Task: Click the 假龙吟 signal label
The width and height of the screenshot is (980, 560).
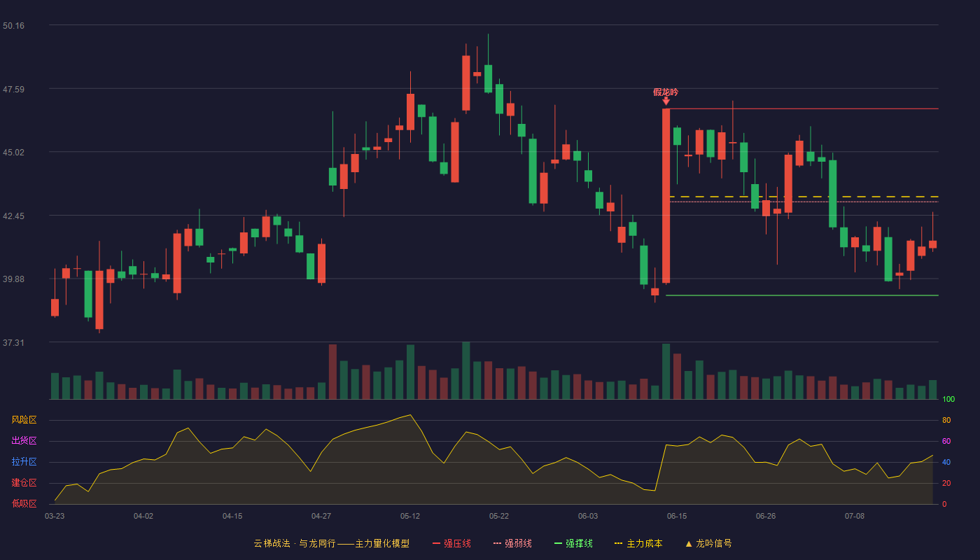Action: click(666, 92)
